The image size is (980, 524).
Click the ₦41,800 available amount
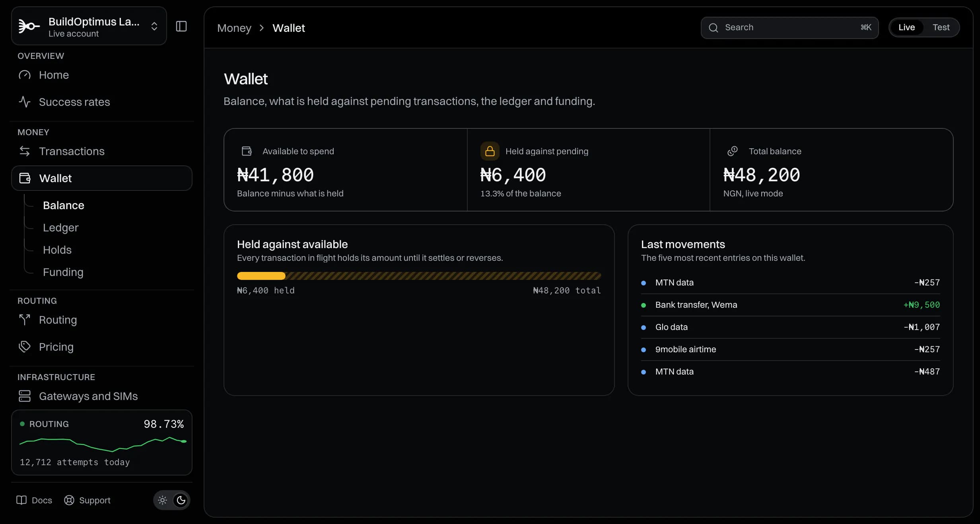coord(275,175)
